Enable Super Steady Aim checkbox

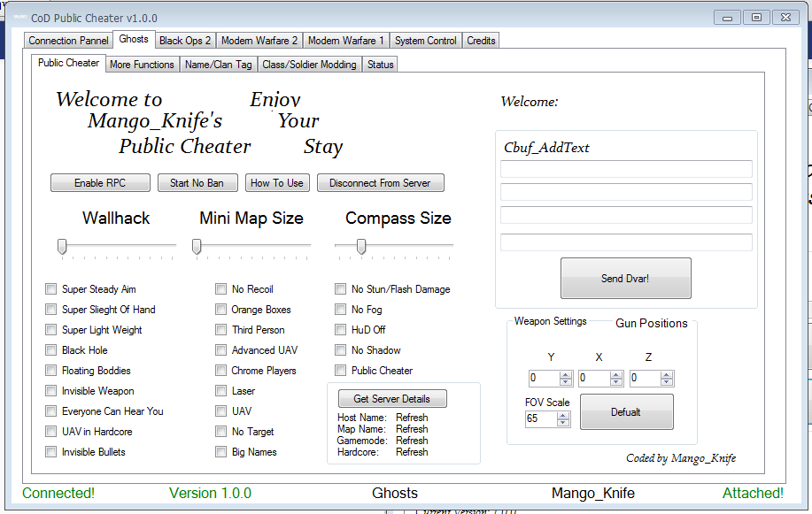pyautogui.click(x=50, y=288)
